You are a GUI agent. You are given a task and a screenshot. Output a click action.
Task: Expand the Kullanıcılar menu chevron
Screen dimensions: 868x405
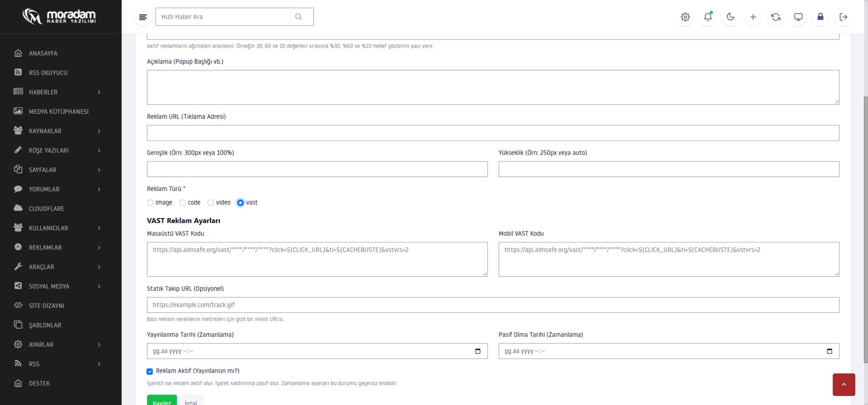99,228
